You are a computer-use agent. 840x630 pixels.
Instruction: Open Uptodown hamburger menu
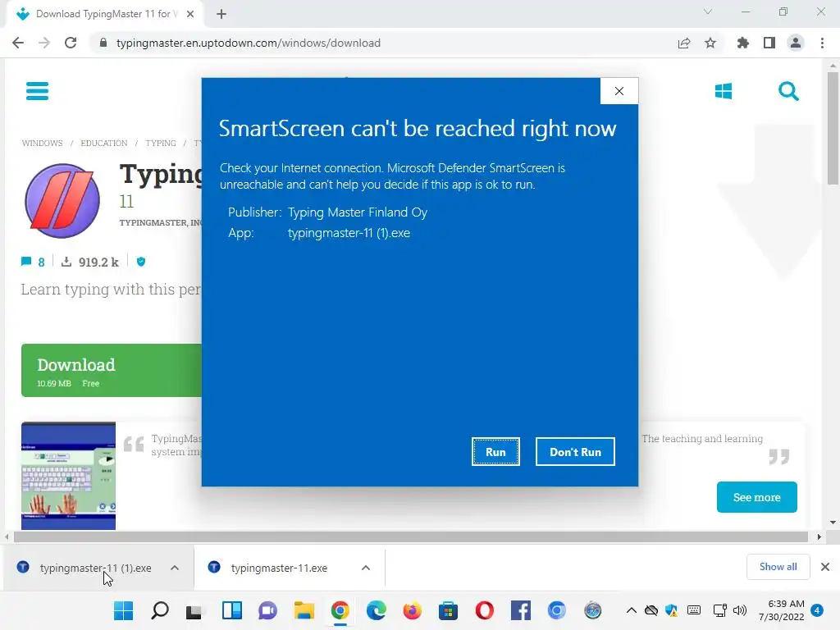click(38, 91)
